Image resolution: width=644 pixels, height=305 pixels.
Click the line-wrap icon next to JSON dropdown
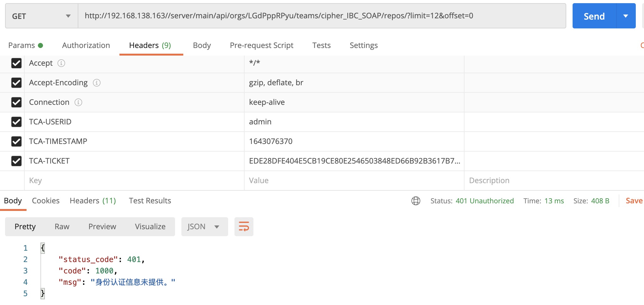click(244, 226)
